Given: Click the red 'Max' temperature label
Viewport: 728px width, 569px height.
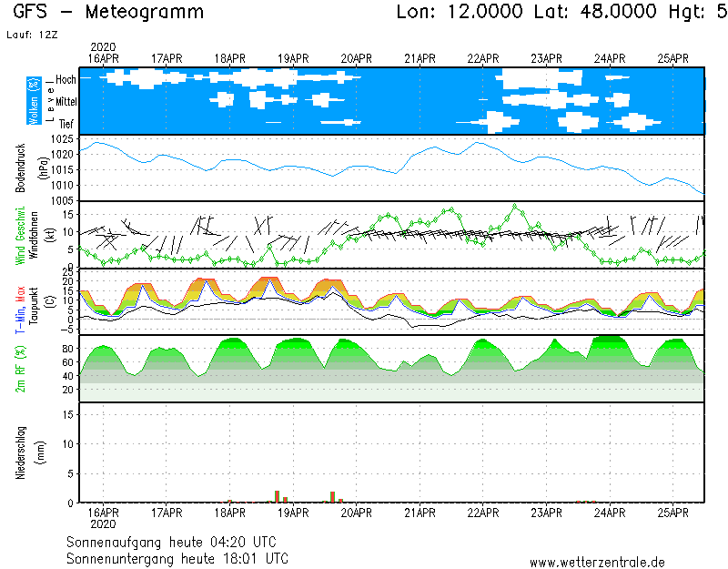Looking at the screenshot, I should 20,294.
